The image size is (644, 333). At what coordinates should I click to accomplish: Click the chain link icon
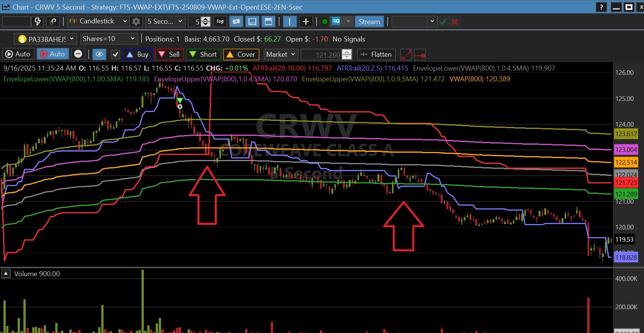(53, 21)
